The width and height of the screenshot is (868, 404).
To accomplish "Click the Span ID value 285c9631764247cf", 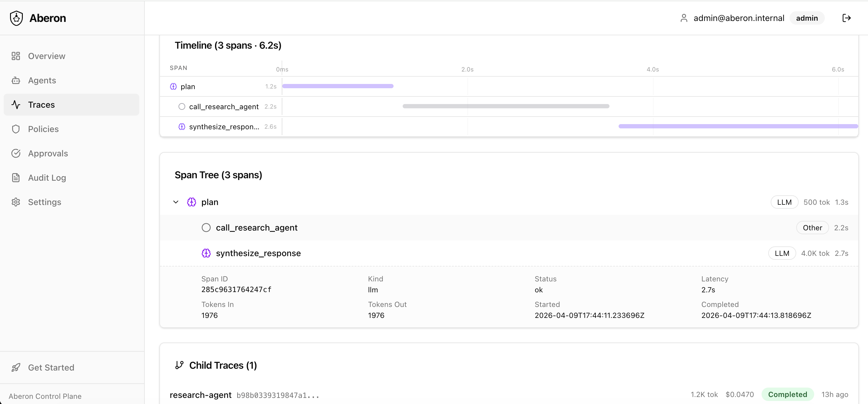I will pos(236,289).
